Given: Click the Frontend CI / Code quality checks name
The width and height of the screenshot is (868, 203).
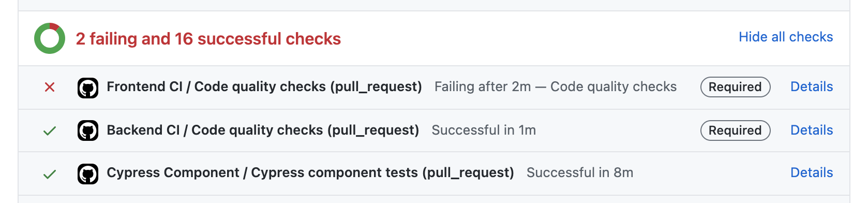Looking at the screenshot, I should [264, 86].
